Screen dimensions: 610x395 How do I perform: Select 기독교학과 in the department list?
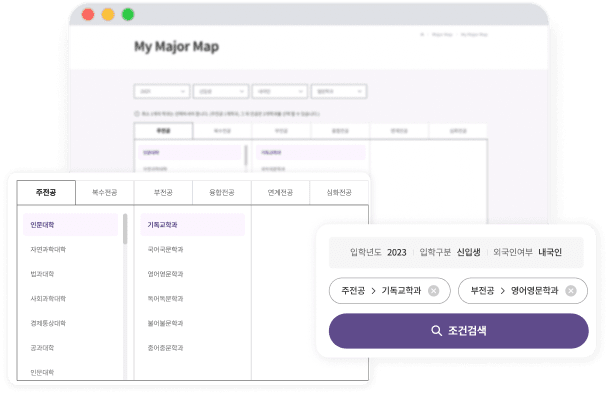193,225
